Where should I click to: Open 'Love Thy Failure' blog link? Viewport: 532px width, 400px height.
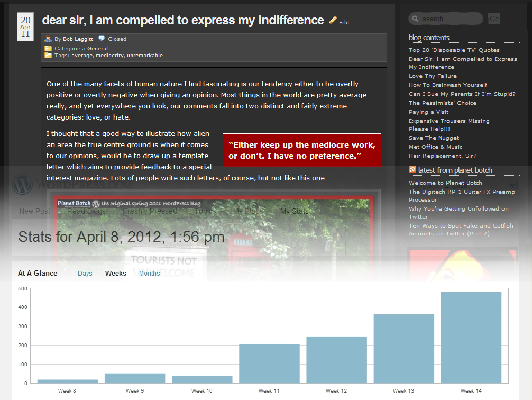[x=433, y=76]
